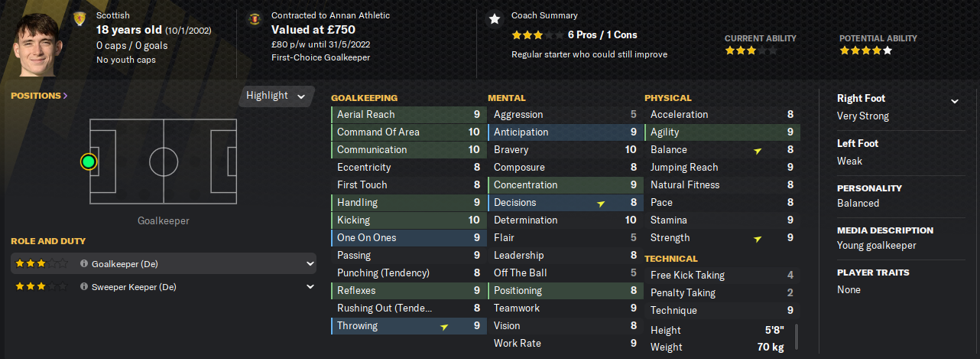Screen dimensions: 980x359
Task: Click info icon beside Goalkeeper (De) role
Action: [x=84, y=264]
